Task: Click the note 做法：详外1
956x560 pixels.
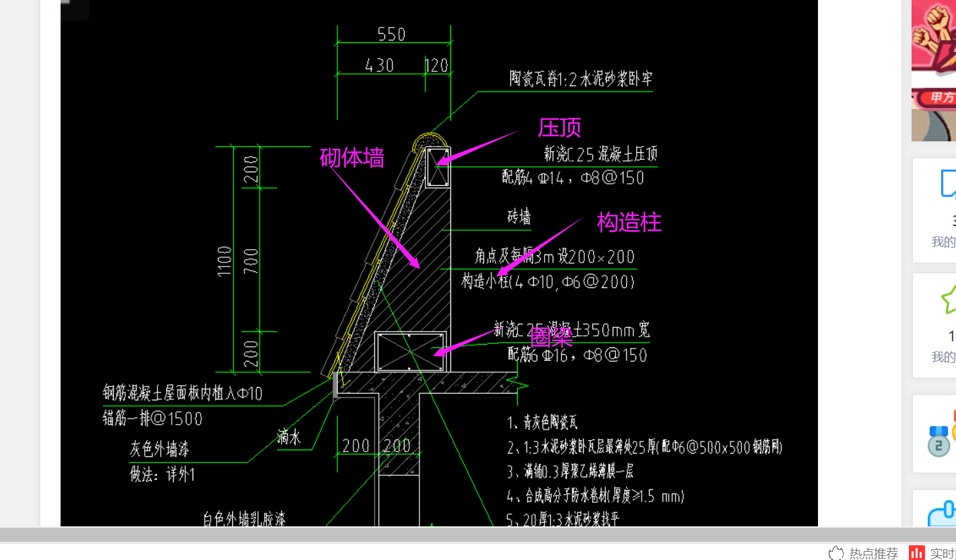Action: 162,475
